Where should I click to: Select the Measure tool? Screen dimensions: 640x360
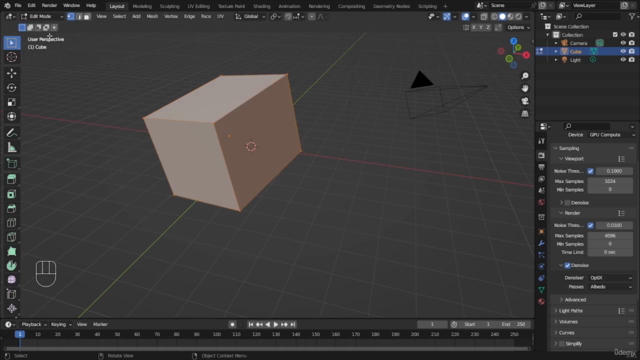tap(11, 147)
